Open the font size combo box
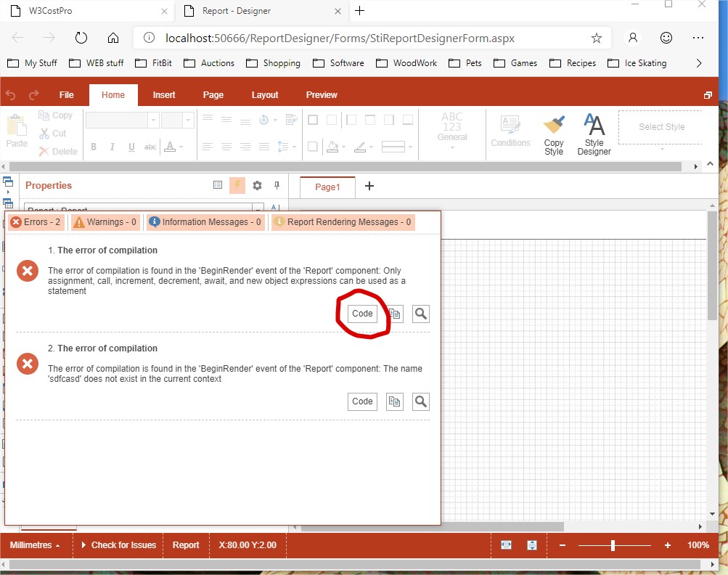Image resolution: width=728 pixels, height=575 pixels. click(177, 121)
